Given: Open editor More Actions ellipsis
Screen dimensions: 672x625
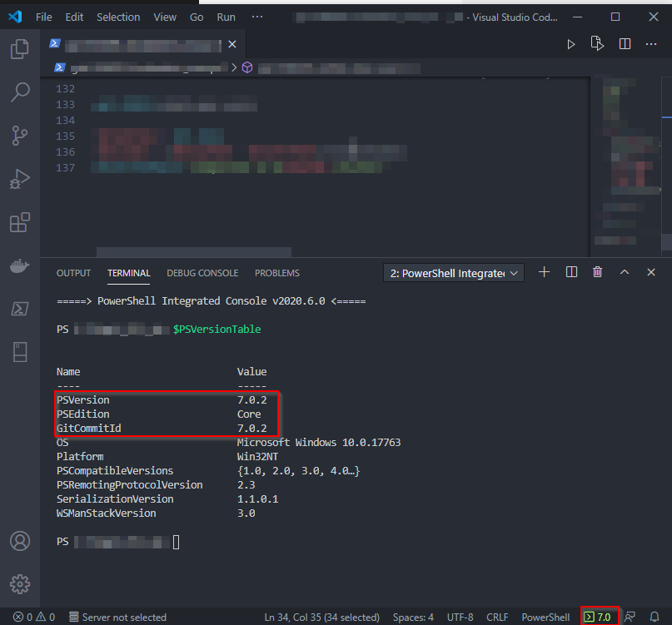Looking at the screenshot, I should [x=651, y=44].
